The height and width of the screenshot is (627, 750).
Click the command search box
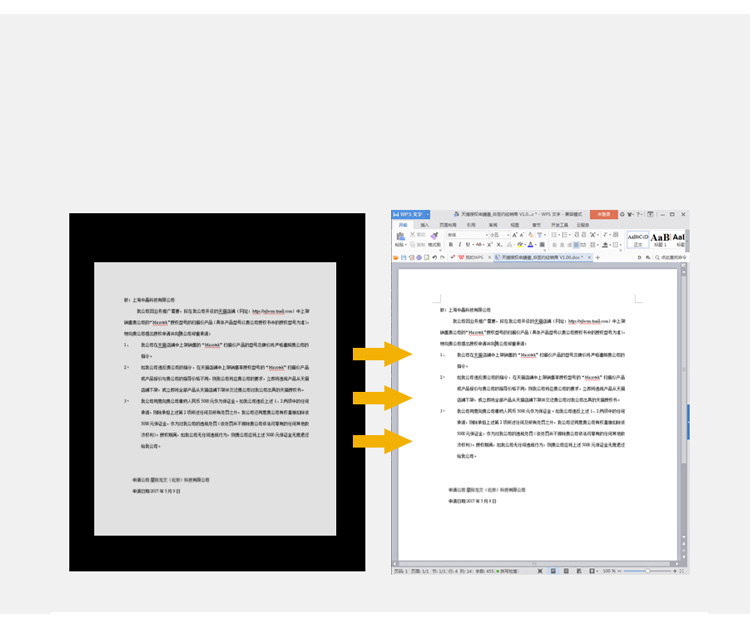point(673,257)
